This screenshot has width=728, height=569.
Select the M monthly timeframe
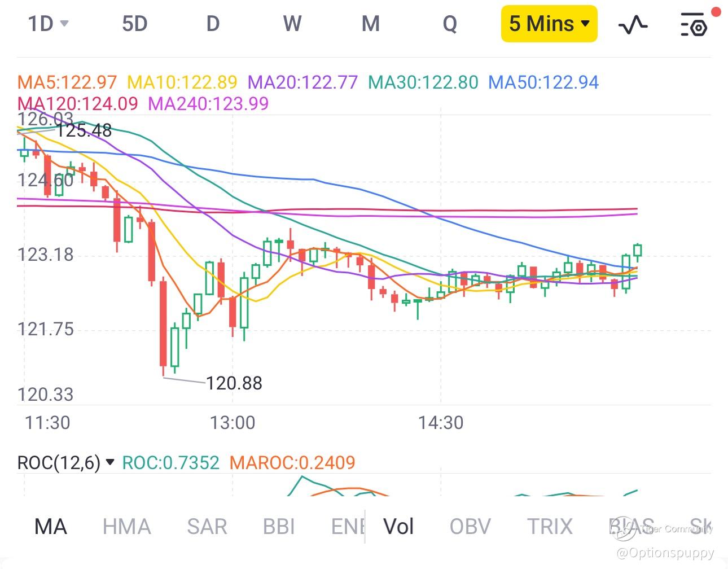(370, 24)
